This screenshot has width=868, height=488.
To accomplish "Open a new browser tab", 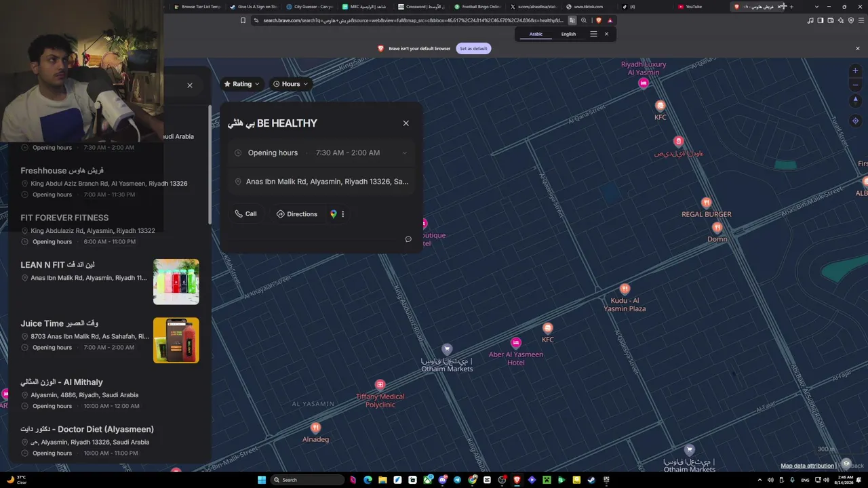I will click(x=791, y=7).
